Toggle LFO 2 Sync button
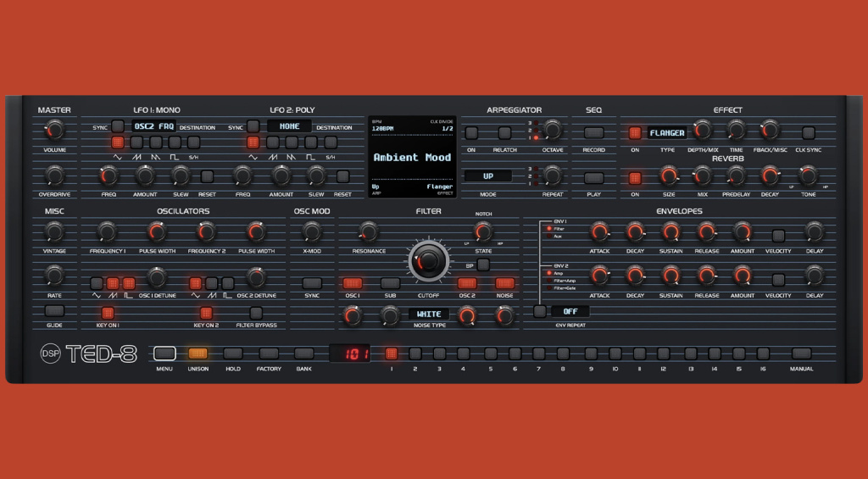Screen dimensions: 868x479 (253, 126)
